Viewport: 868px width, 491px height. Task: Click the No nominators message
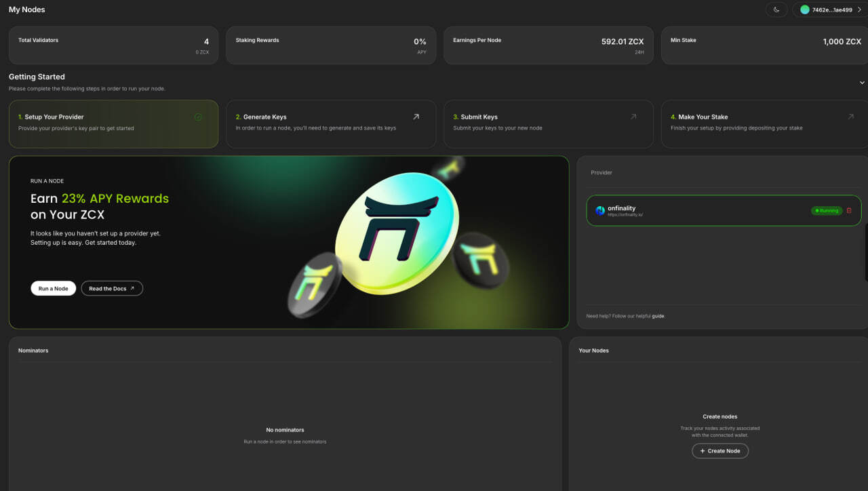click(285, 430)
